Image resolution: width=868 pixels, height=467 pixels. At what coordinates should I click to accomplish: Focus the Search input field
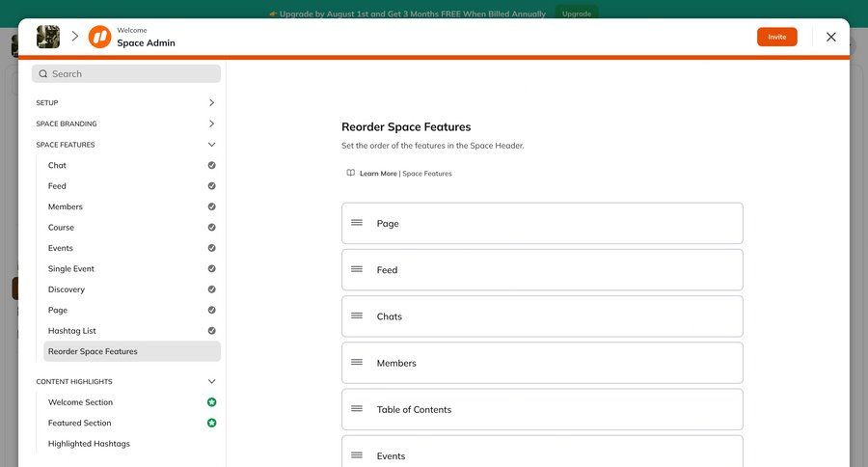click(126, 73)
